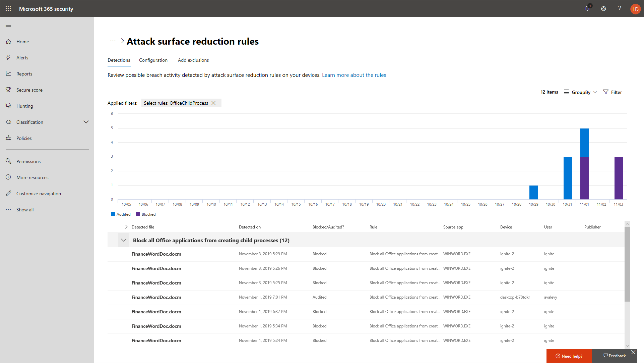Click the Customize navigation pencil icon

(8, 194)
